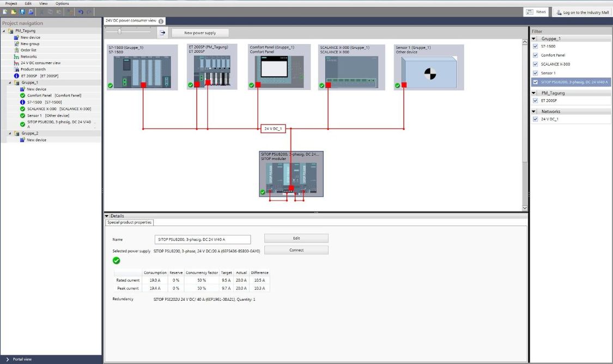Select the ET 200SP device thumbnail in diagram
613x364 pixels.
212,67
